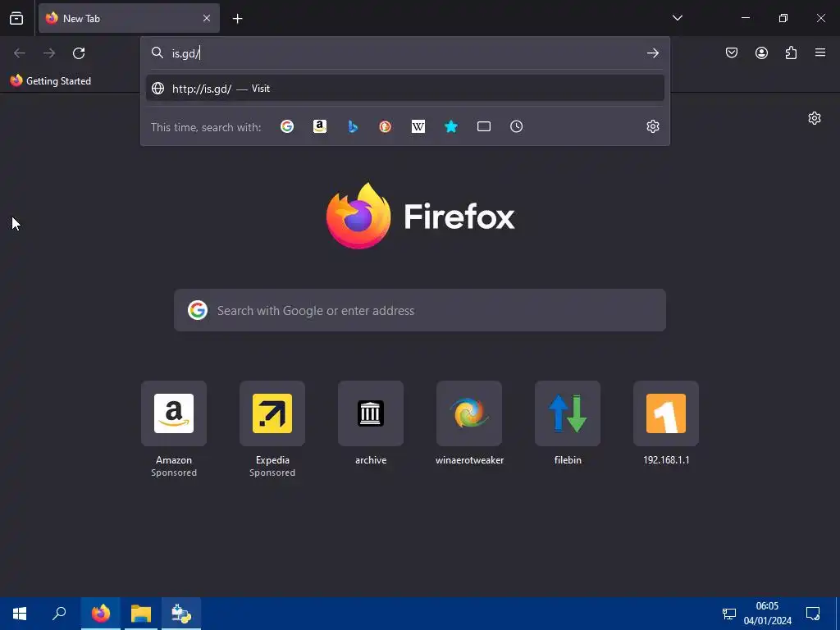Minimize the Firefox window
Viewport: 840px width, 630px height.
745,18
